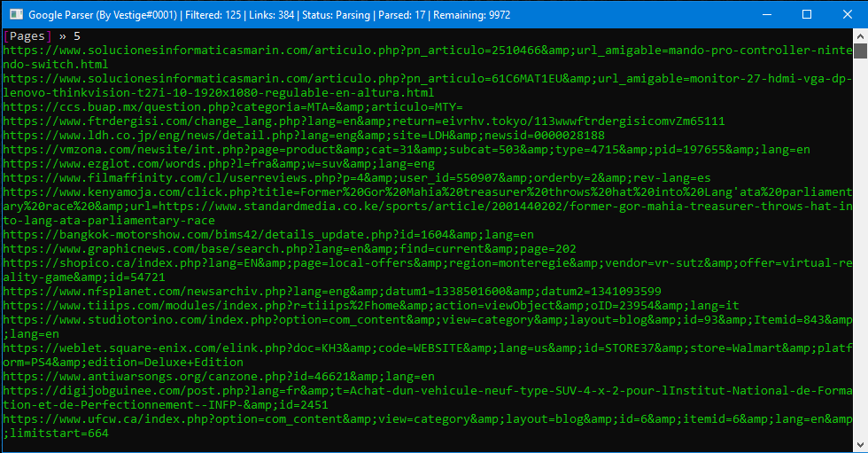Image resolution: width=868 pixels, height=453 pixels.
Task: Click the studiotorino.com index.php URL
Action: tap(427, 327)
